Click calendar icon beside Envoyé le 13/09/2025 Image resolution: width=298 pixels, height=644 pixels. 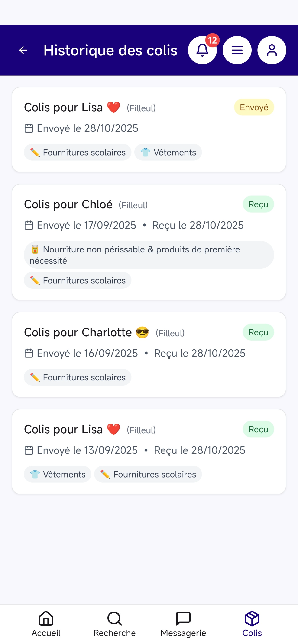click(29, 450)
